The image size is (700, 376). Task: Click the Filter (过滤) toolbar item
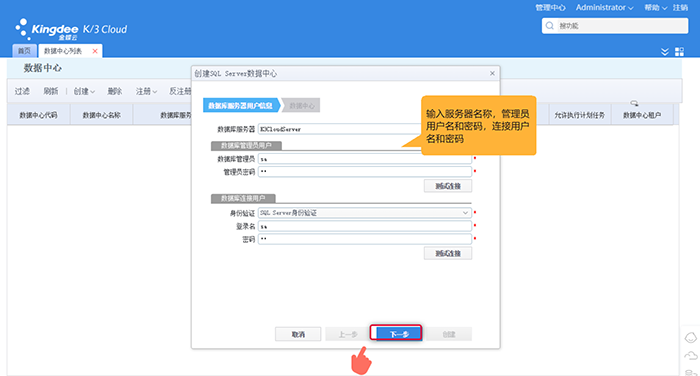pyautogui.click(x=22, y=91)
